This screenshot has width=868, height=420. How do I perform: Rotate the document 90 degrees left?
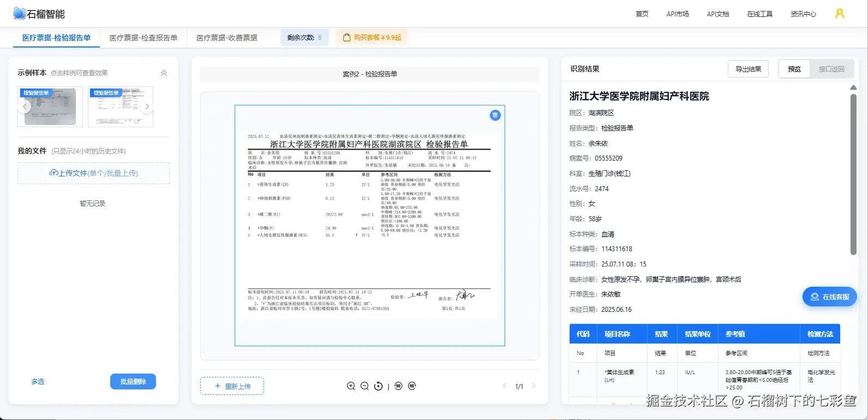point(398,386)
